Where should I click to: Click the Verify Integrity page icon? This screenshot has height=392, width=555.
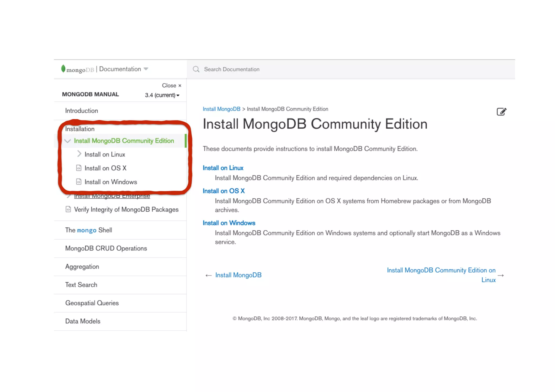pos(68,209)
